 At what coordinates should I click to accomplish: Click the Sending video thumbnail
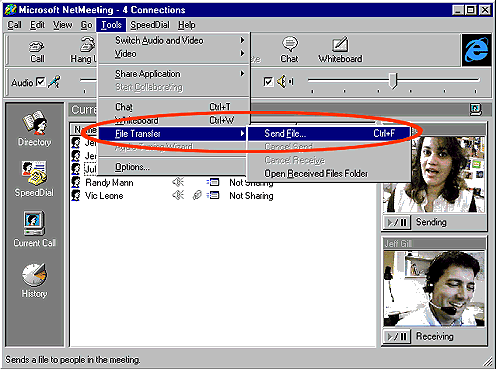(434, 175)
